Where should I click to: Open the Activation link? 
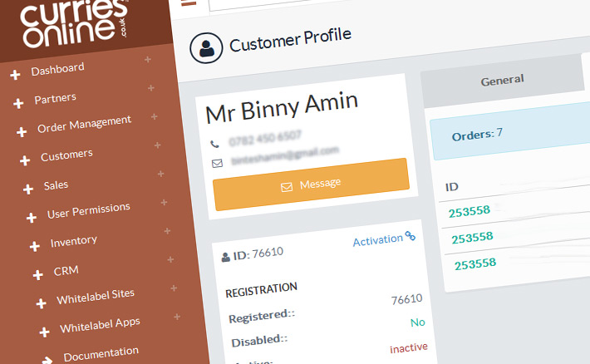point(377,240)
